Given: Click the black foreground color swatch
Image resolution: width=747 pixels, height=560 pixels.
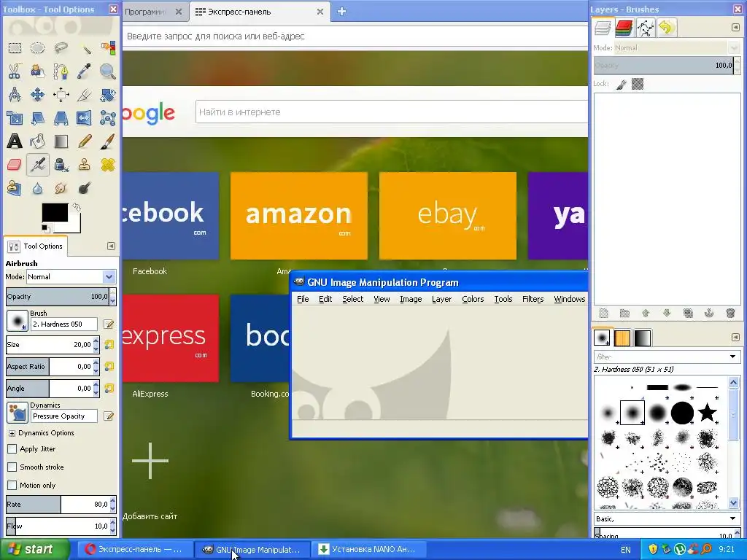Looking at the screenshot, I should (54, 212).
